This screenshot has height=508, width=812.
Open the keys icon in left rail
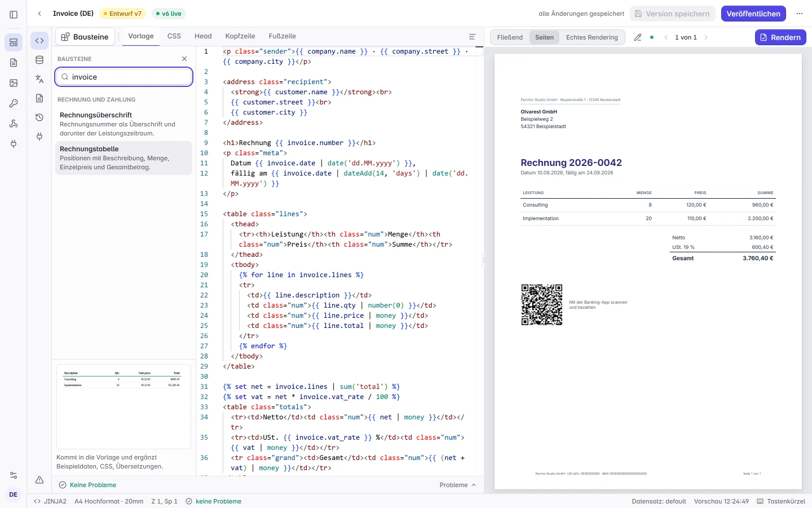click(14, 103)
